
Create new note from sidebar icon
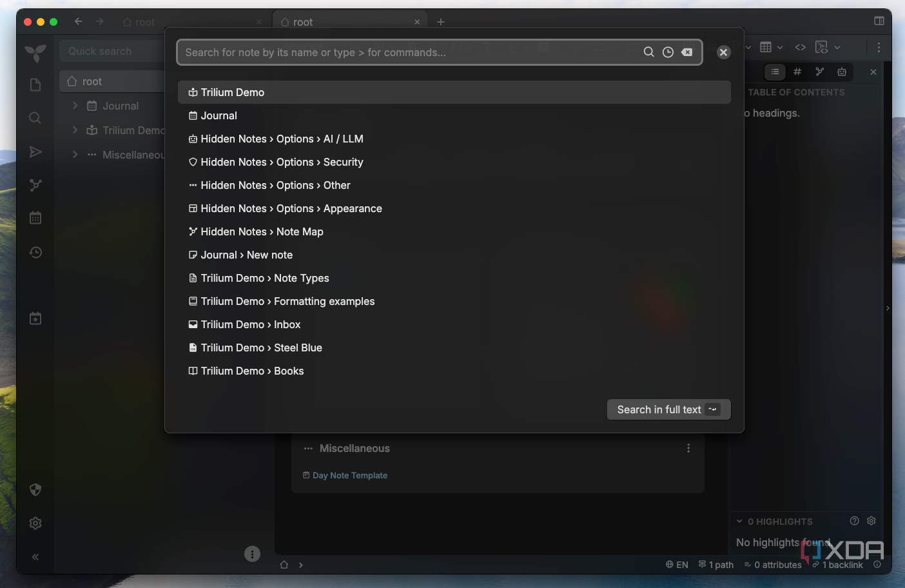tap(35, 85)
